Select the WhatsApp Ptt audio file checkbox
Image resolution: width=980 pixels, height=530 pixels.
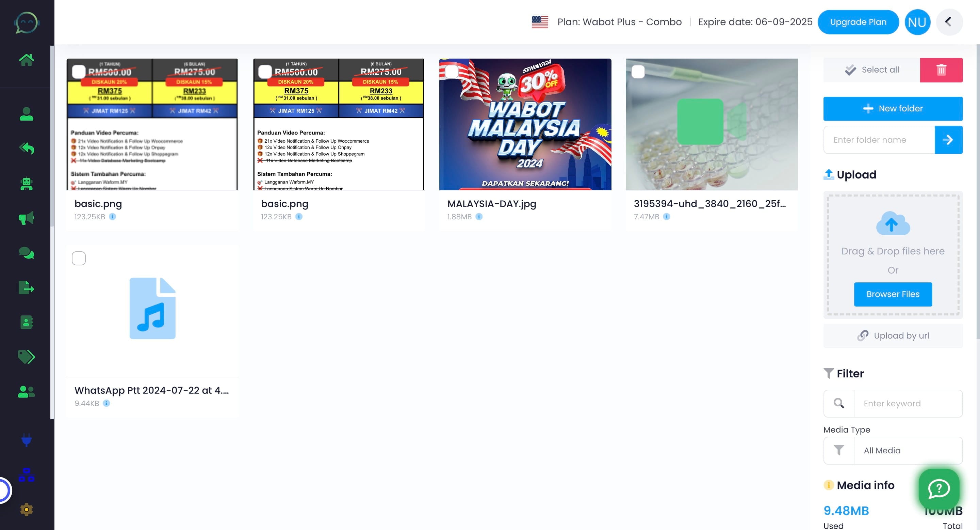point(79,258)
